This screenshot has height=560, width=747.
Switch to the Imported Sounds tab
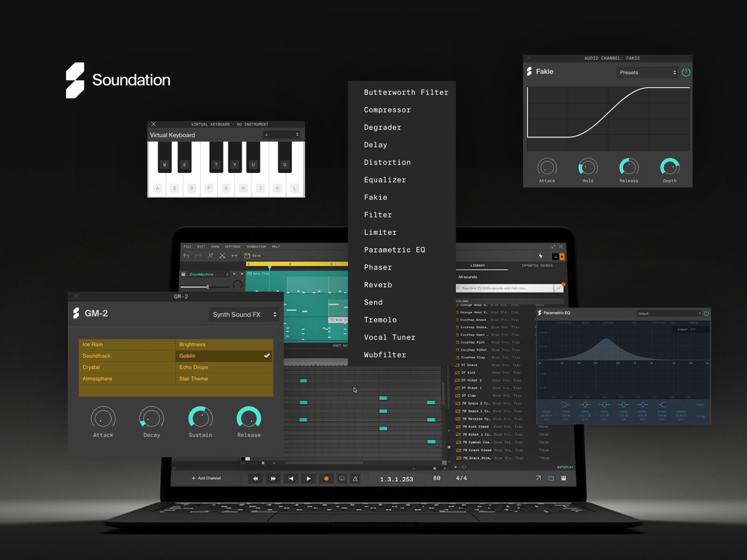point(537,266)
